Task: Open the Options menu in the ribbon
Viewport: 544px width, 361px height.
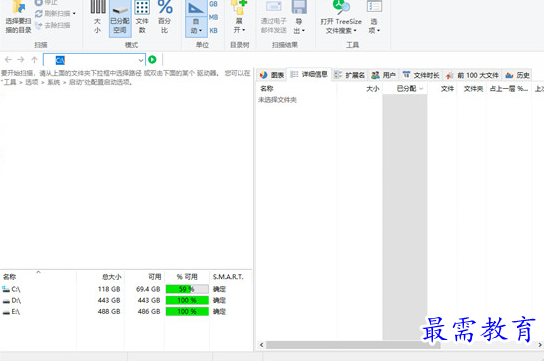Action: click(374, 17)
